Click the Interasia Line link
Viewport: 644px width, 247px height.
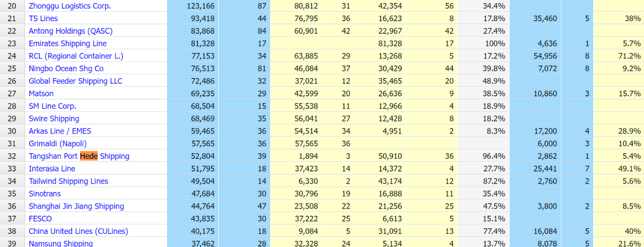[x=52, y=169]
